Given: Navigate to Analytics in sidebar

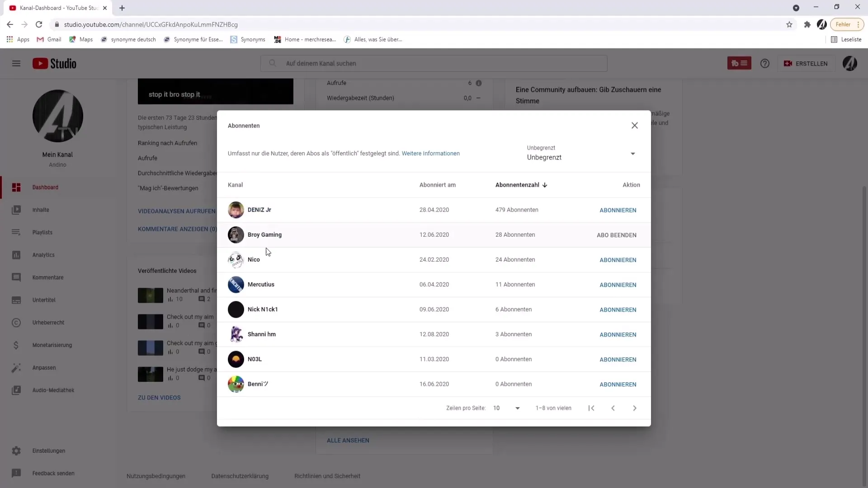Looking at the screenshot, I should (x=43, y=254).
